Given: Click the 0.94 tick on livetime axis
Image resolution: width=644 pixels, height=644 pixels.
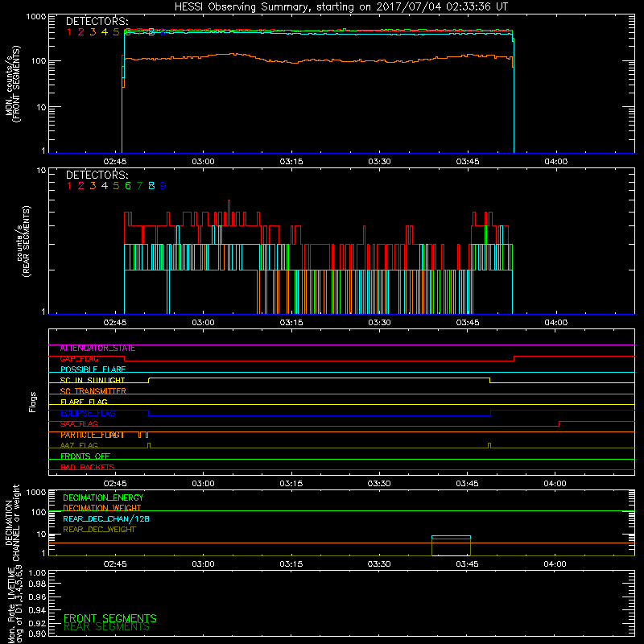Looking at the screenshot, I should coord(37,610).
